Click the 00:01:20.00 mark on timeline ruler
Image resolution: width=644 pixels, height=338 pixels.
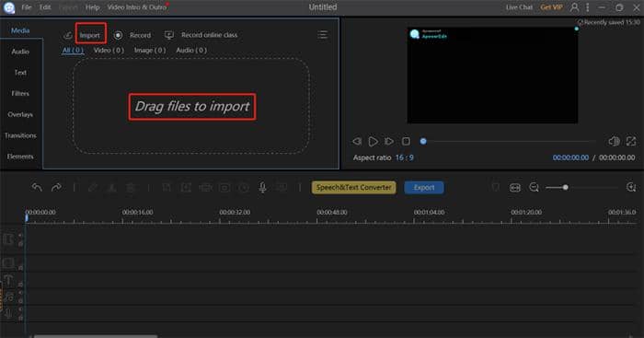point(526,212)
